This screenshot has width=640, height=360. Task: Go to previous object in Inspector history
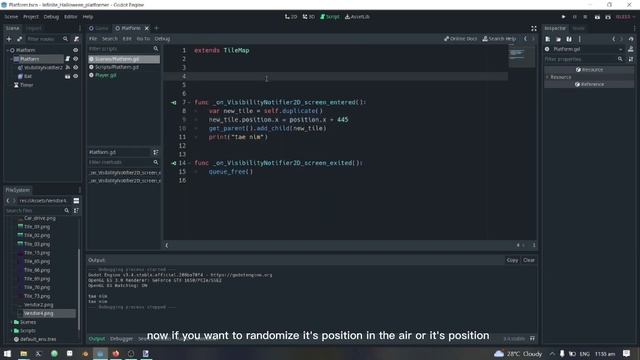[x=613, y=39]
